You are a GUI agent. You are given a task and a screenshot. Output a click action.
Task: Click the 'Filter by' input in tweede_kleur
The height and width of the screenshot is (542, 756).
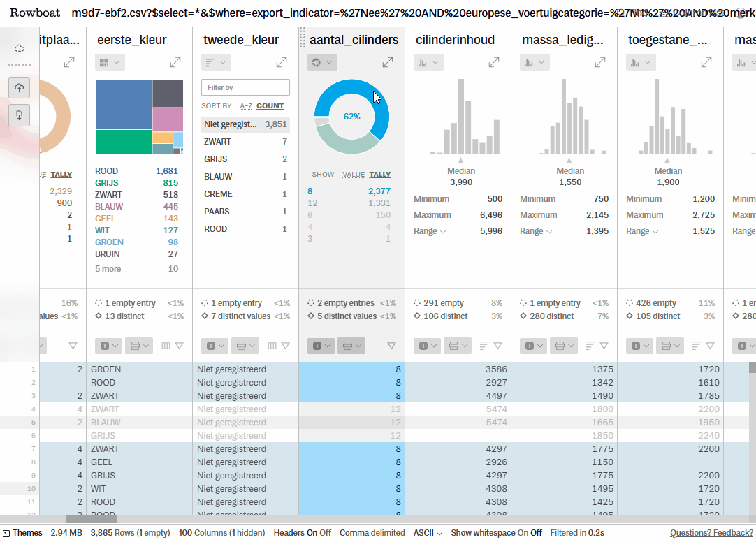(x=245, y=87)
